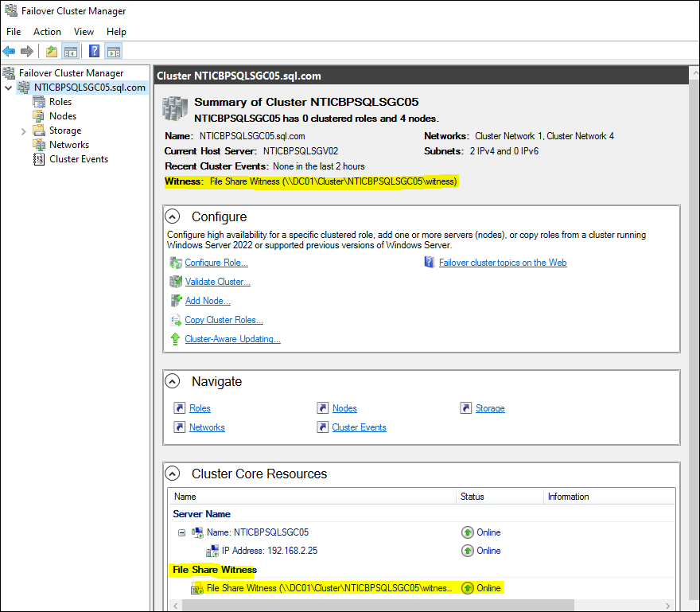Screen dimensions: 700x612
Task: Toggle the Show/Hide Console Tree toolbar icon
Action: pyautogui.click(x=71, y=52)
